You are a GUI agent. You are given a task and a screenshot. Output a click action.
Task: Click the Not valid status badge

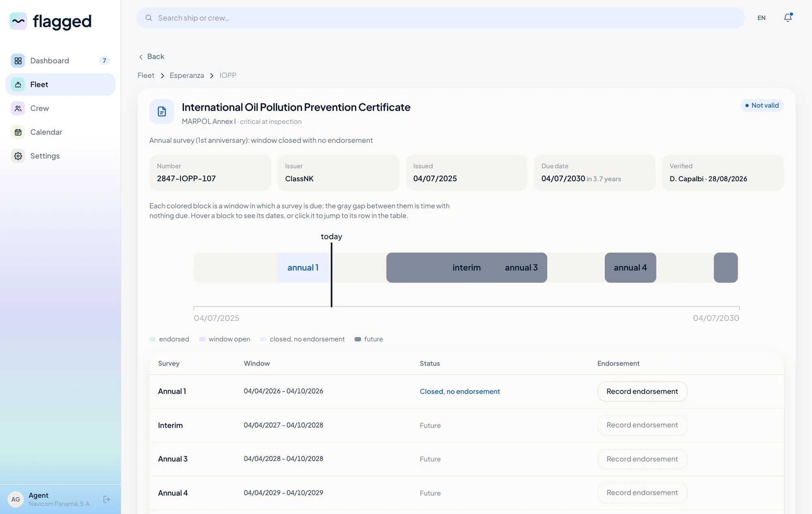coord(762,105)
